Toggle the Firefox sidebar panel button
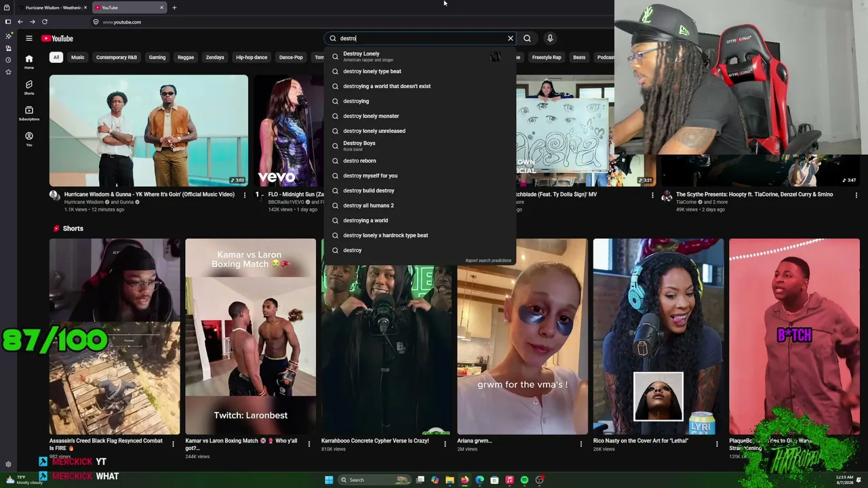The image size is (868, 488). click(x=8, y=22)
